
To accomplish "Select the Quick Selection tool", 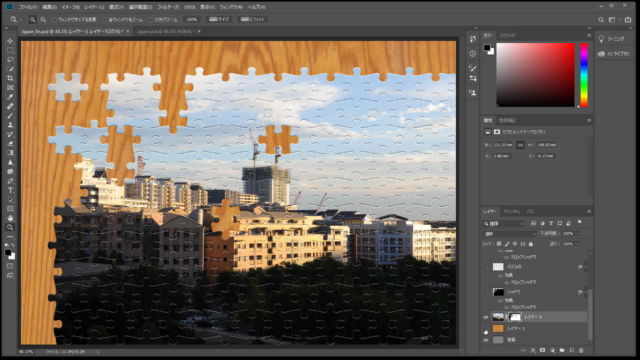I will point(10,69).
